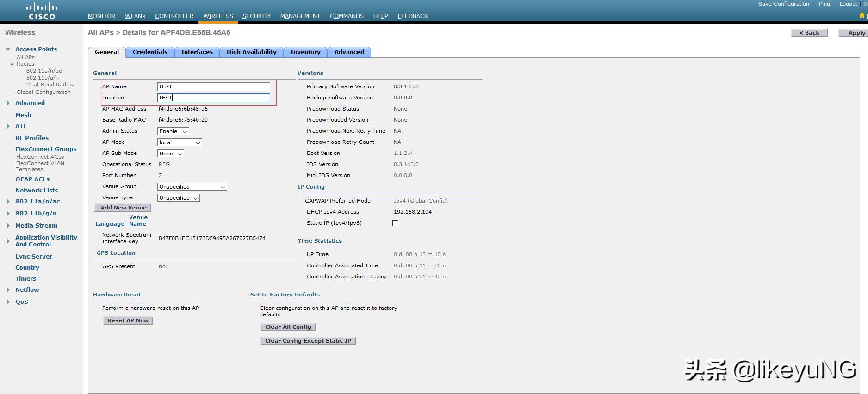Open the Timers sidebar link
Image resolution: width=868 pixels, height=394 pixels.
[x=25, y=278]
